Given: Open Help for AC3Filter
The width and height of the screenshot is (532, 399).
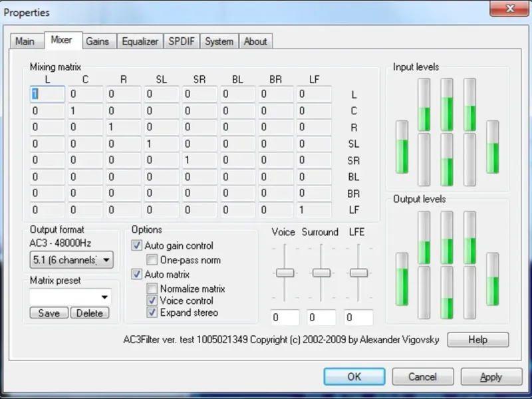Looking at the screenshot, I should pos(478,340).
